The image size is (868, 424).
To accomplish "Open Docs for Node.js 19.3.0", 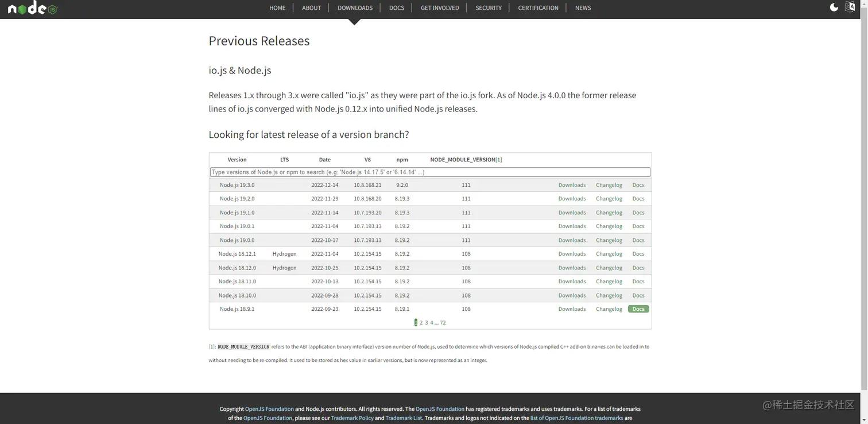I will (x=638, y=185).
